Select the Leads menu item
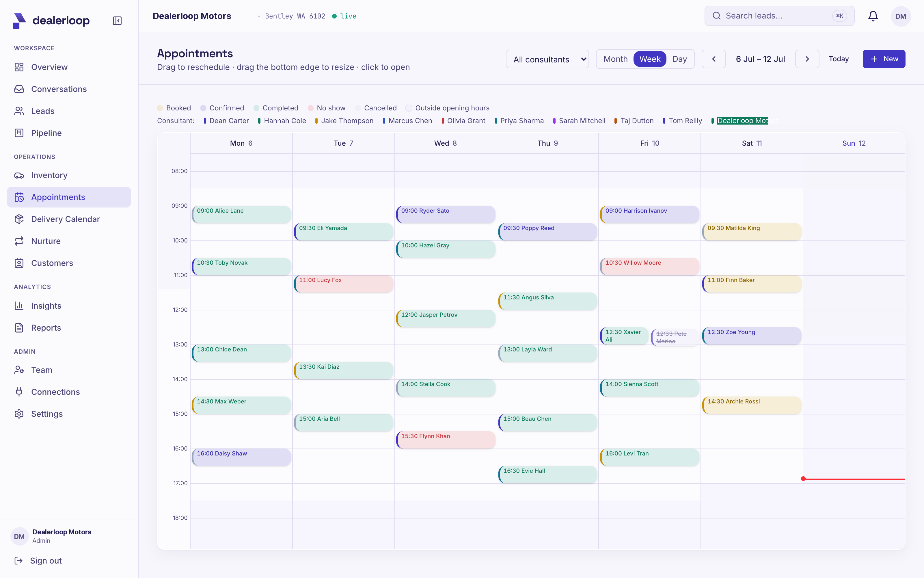The width and height of the screenshot is (924, 578). [69, 111]
